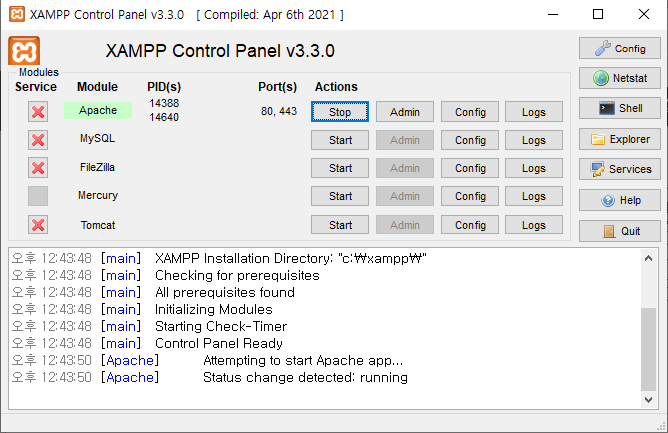Image resolution: width=668 pixels, height=433 pixels.
Task: Open the Mercury Config menu
Action: 470,196
